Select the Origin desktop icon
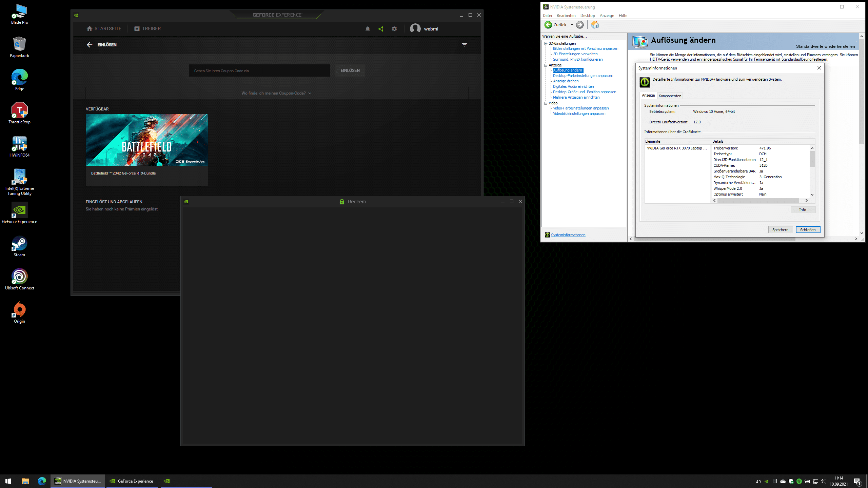This screenshot has width=868, height=488. (x=19, y=313)
